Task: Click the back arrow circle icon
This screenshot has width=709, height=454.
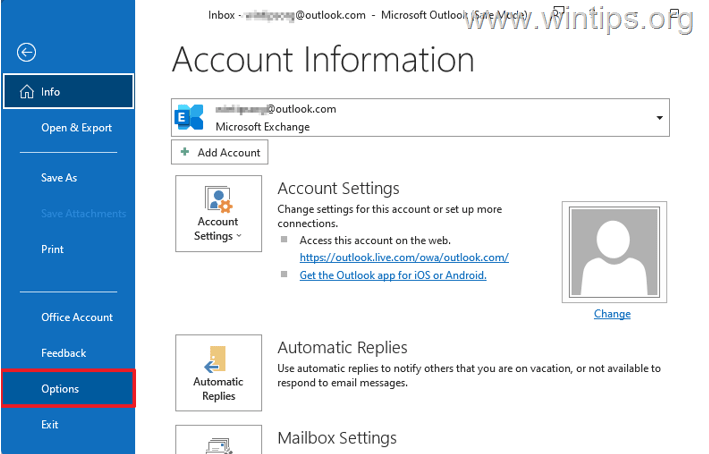Action: (26, 52)
